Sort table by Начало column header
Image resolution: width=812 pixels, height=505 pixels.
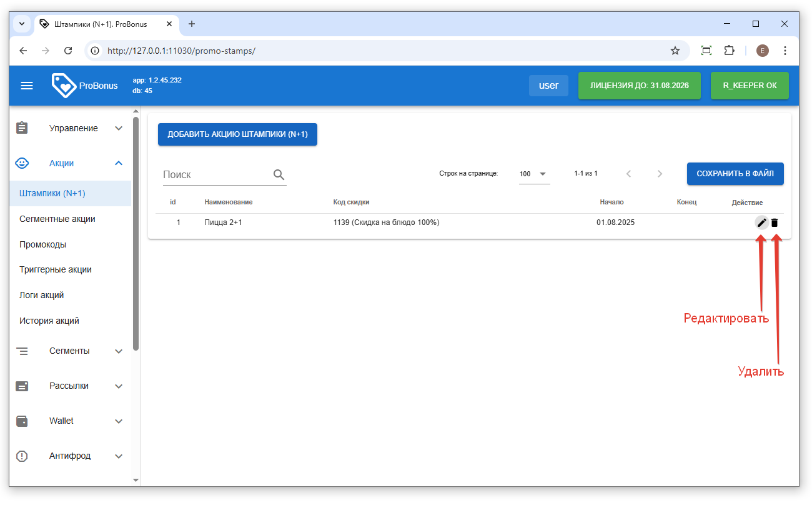click(x=611, y=202)
